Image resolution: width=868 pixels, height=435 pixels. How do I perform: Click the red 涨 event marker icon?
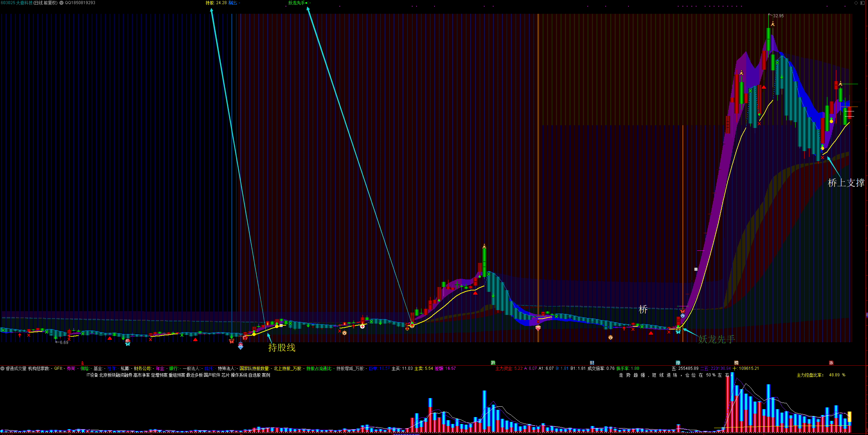tap(831, 363)
